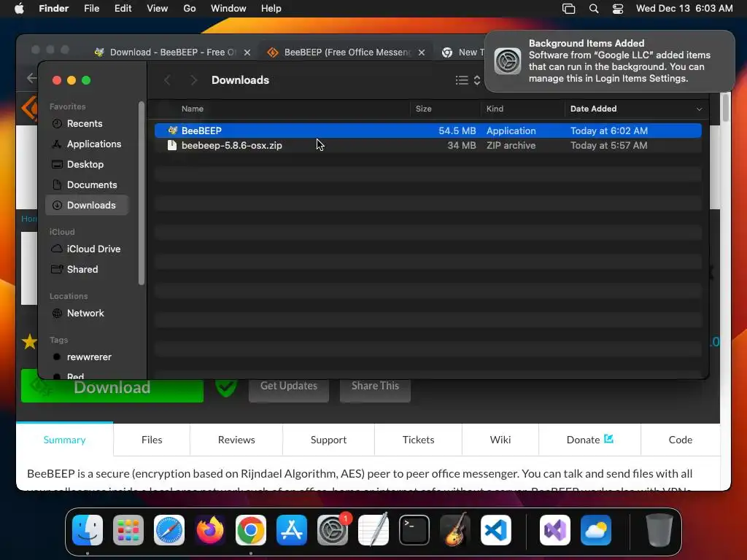747x560 pixels.
Task: Open the View menu
Action: click(158, 9)
